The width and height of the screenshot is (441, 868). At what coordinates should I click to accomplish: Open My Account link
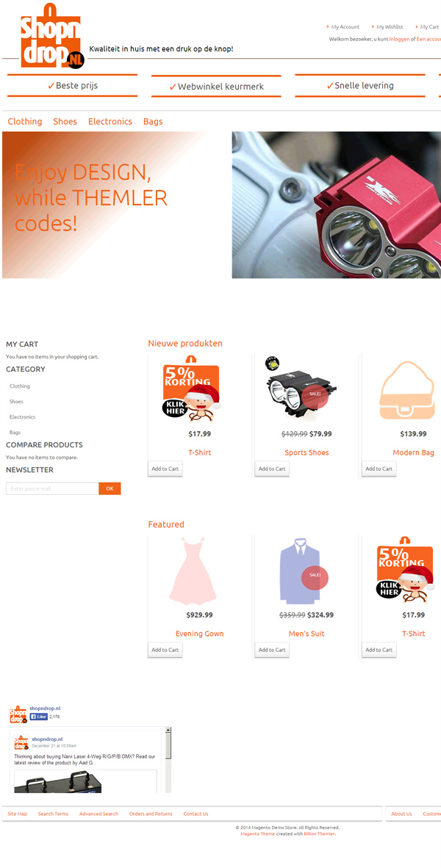pyautogui.click(x=345, y=26)
